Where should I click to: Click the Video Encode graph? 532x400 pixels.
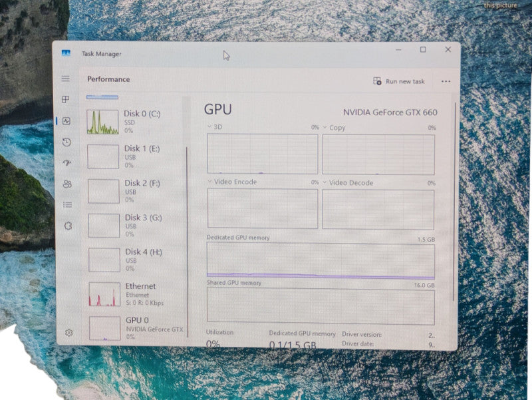(x=263, y=208)
